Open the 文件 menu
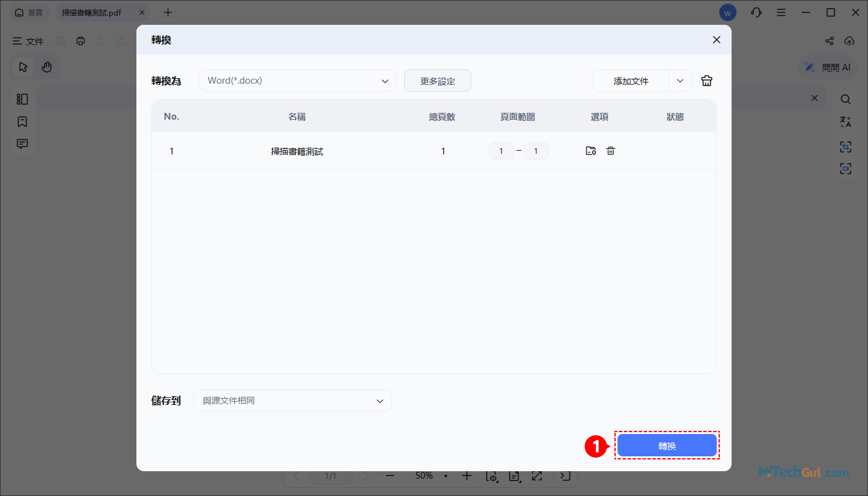Screen dimensions: 868x496 pos(29,42)
